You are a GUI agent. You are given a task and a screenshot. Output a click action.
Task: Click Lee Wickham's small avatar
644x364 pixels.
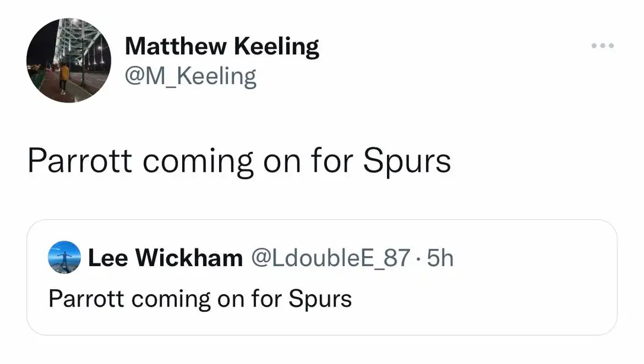coord(64,257)
